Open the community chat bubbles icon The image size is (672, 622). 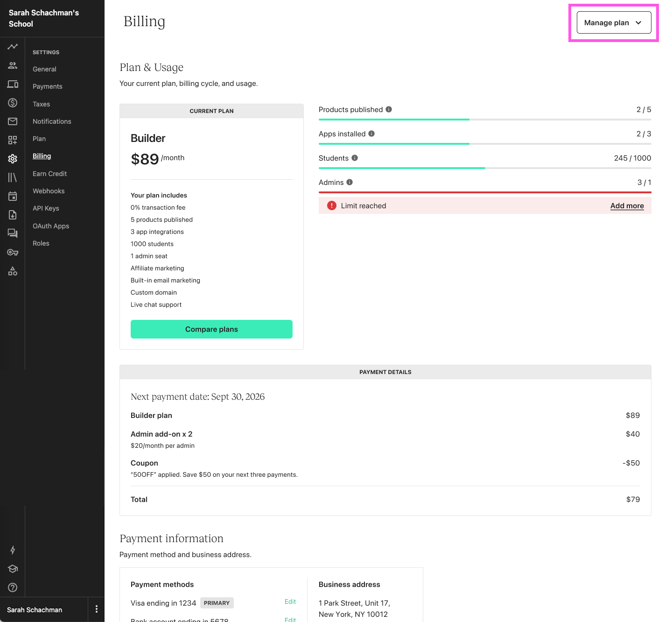point(13,233)
